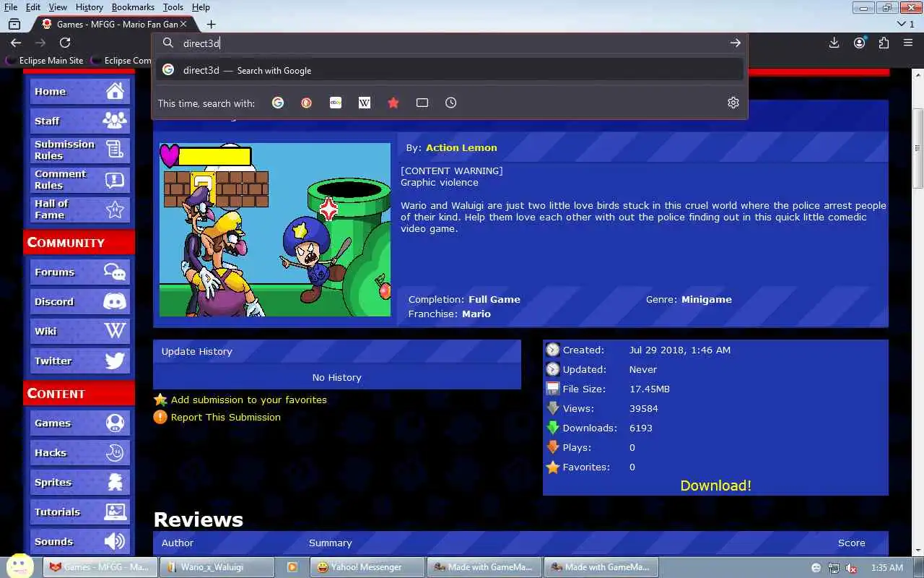
Task: Add submission to your favorites
Action: 248,400
